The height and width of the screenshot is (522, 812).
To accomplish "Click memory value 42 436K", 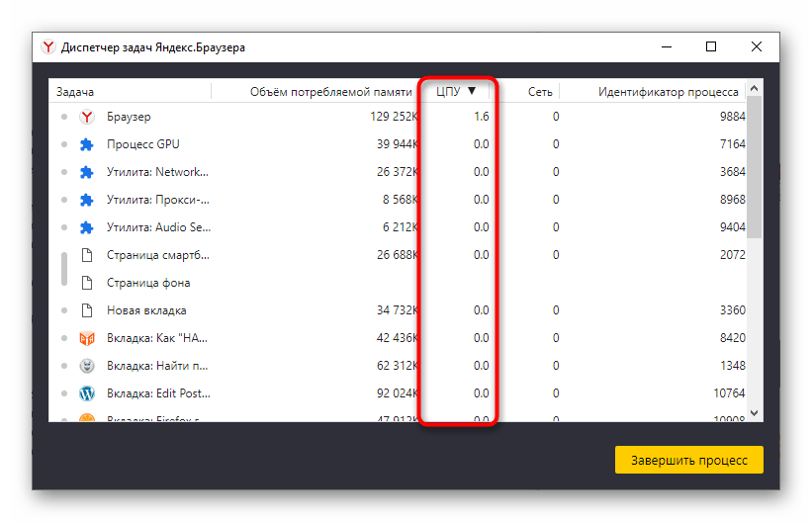I will tap(398, 338).
